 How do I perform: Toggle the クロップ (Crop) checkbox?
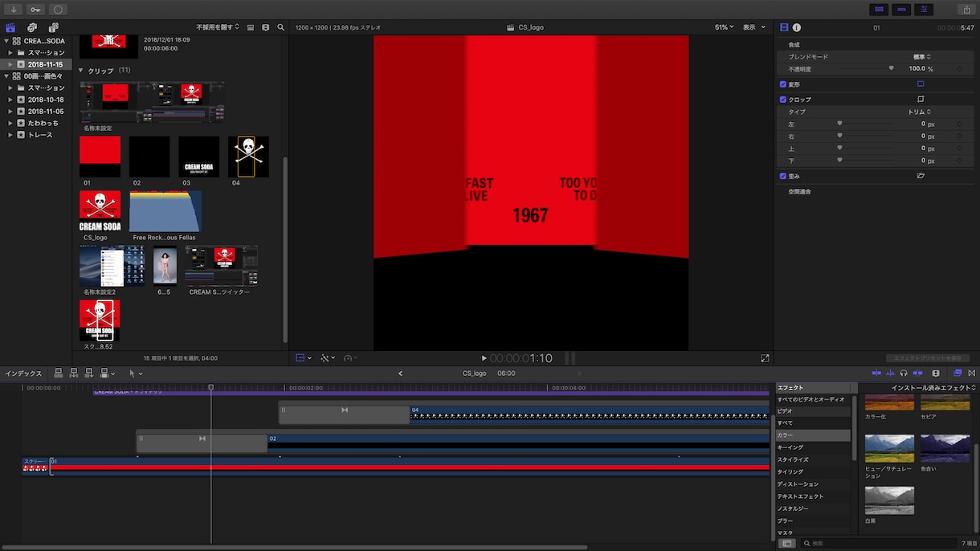click(783, 100)
